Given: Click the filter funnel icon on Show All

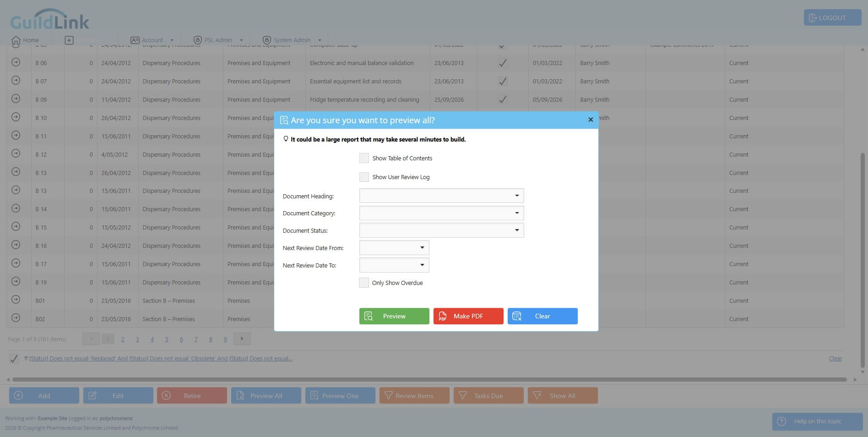Looking at the screenshot, I should [x=537, y=395].
